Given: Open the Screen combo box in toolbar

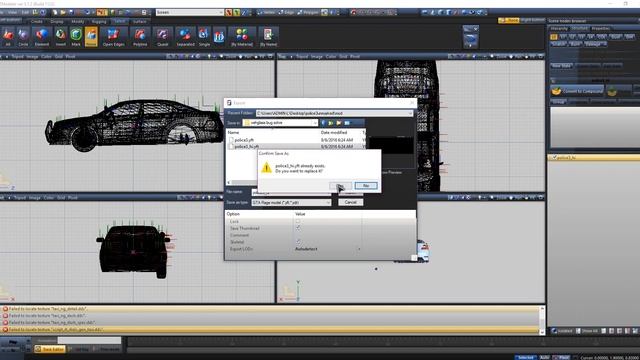Looking at the screenshot, I should click(x=189, y=12).
